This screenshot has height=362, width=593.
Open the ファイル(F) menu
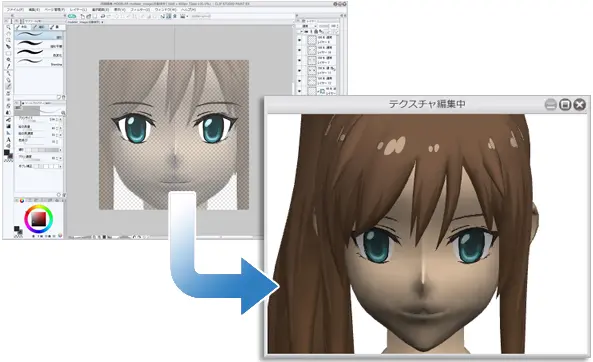[x=15, y=9]
